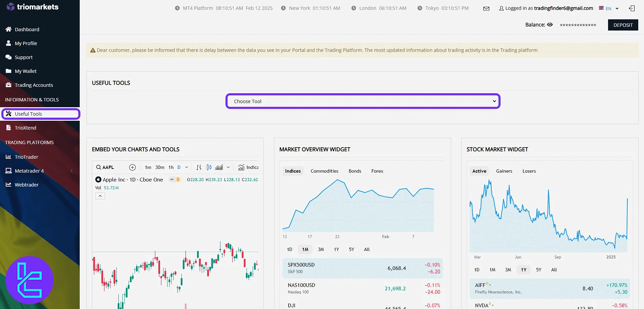Image resolution: width=644 pixels, height=309 pixels.
Task: Click the warning icon in notice banner
Action: (93, 50)
